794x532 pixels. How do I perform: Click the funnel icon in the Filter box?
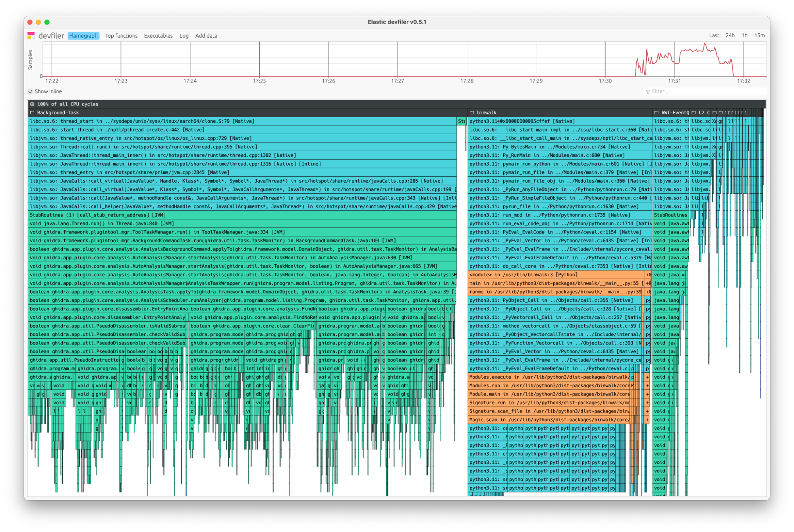(x=648, y=92)
